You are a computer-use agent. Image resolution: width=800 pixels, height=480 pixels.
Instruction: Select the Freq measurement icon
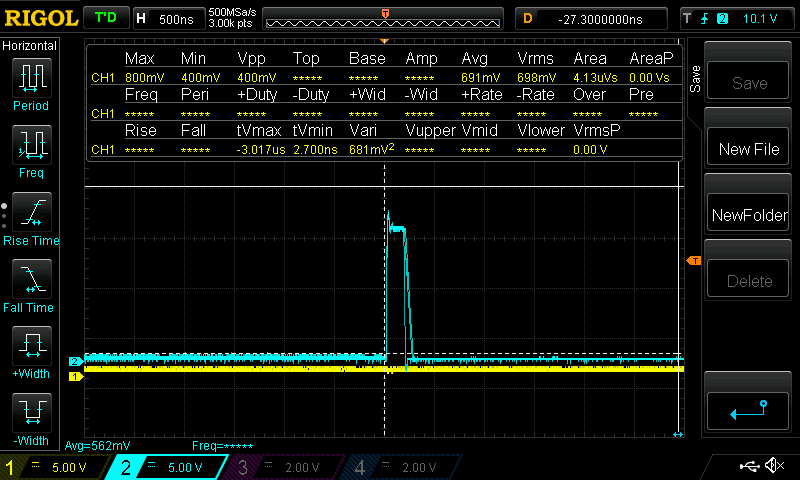tap(32, 145)
